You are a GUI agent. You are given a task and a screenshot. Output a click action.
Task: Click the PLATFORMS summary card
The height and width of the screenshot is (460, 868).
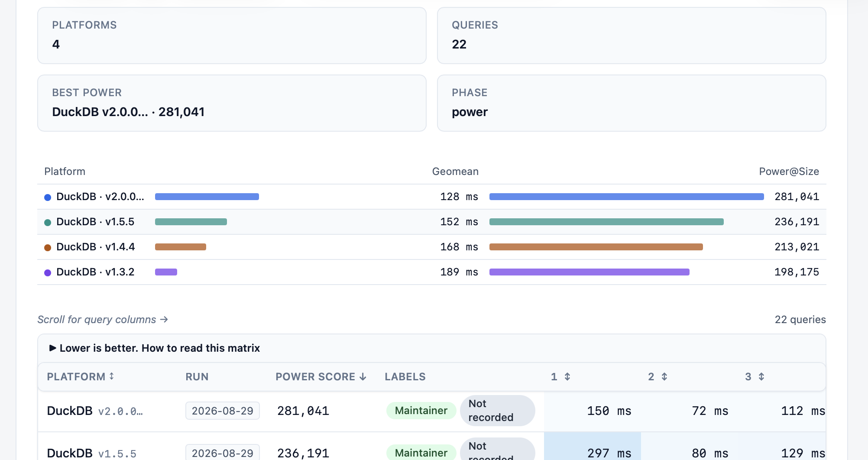(x=232, y=36)
